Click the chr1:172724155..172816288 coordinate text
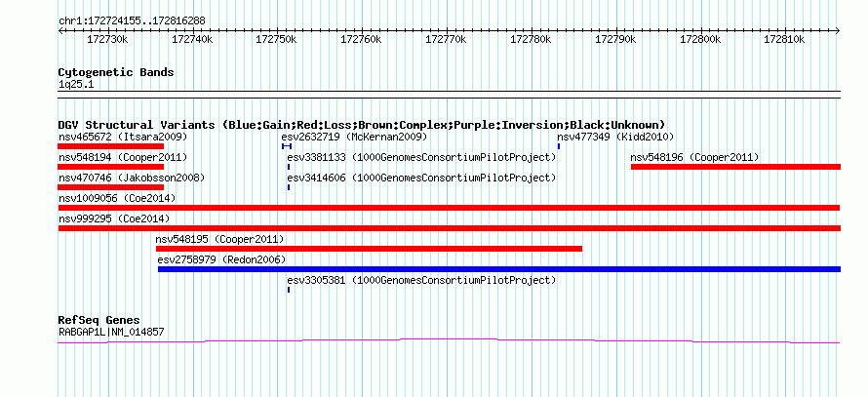Screen dimensions: 868x397 coord(132,21)
